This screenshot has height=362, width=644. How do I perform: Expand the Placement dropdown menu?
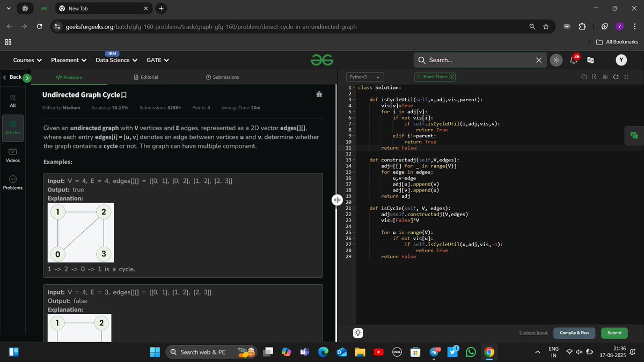tap(69, 60)
